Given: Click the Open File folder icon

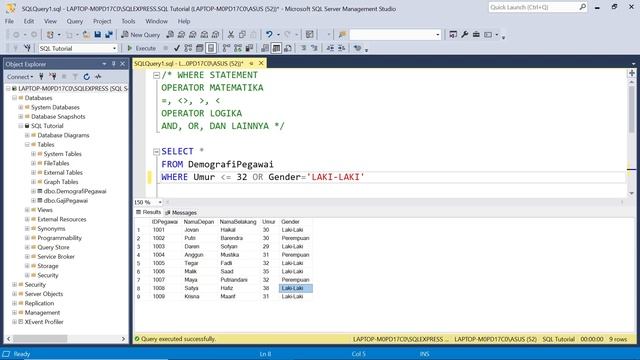Looking at the screenshot, I should (x=86, y=35).
